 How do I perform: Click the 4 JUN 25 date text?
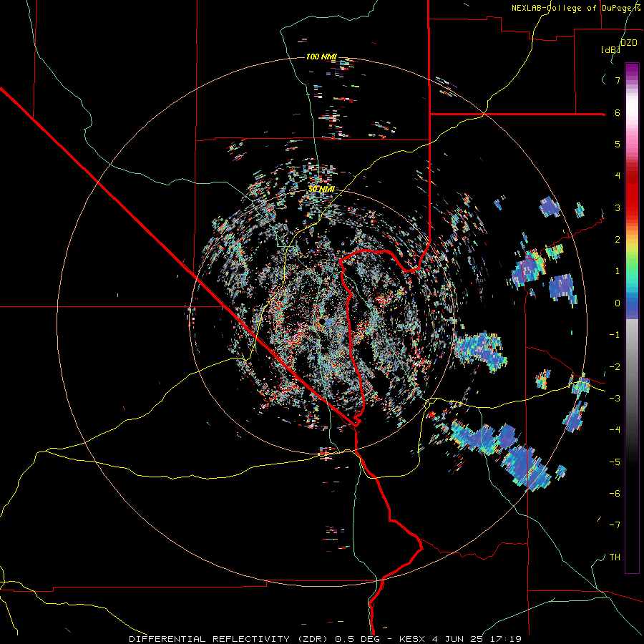[x=457, y=639]
